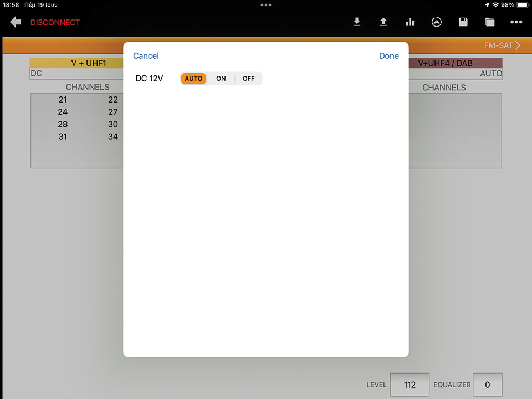Set DC 12V to OFF
This screenshot has height=399, width=532.
pos(248,79)
